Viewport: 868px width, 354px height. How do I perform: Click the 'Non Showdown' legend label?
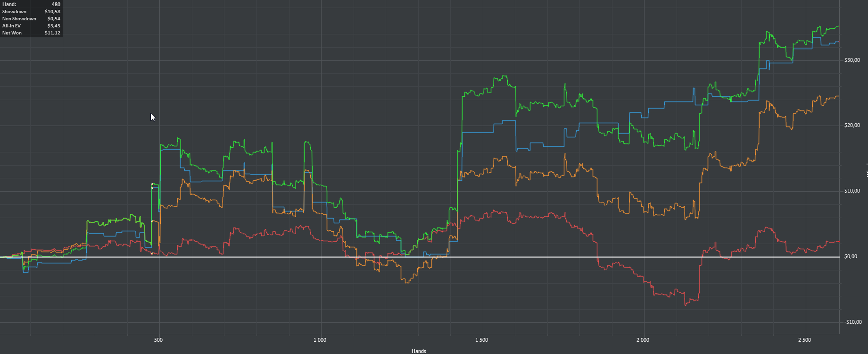19,18
